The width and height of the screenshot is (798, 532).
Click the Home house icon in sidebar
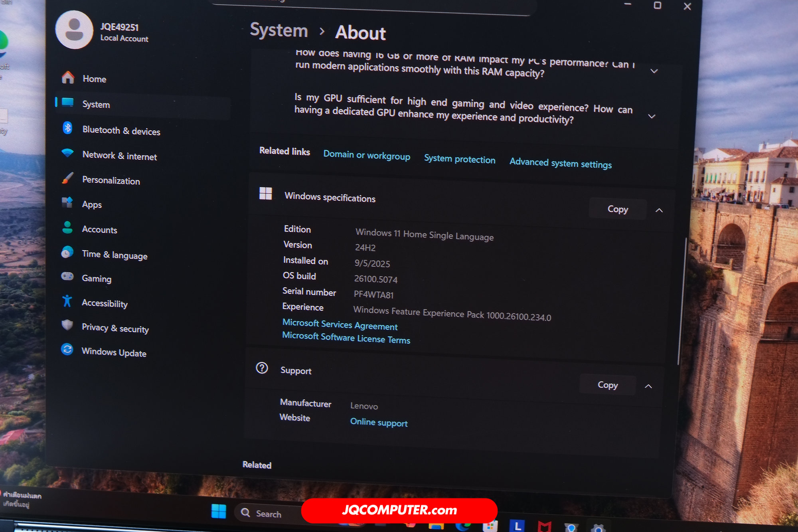(x=68, y=77)
